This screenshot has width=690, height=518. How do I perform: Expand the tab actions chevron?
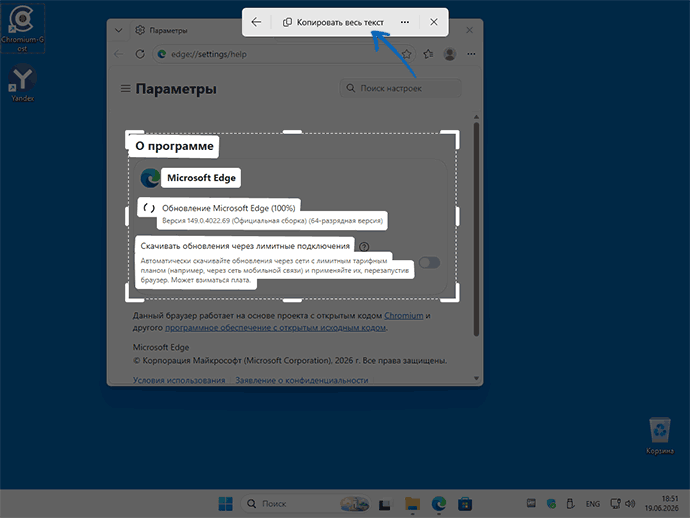click(x=118, y=30)
